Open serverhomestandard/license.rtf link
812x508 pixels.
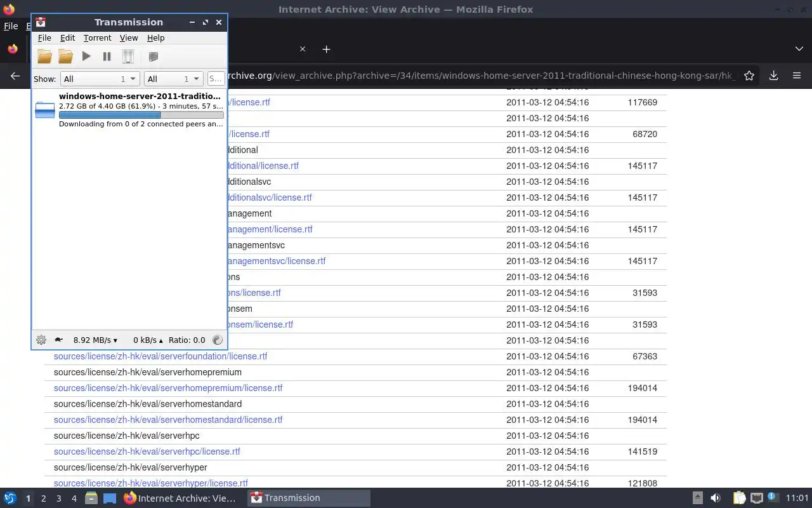click(x=168, y=420)
